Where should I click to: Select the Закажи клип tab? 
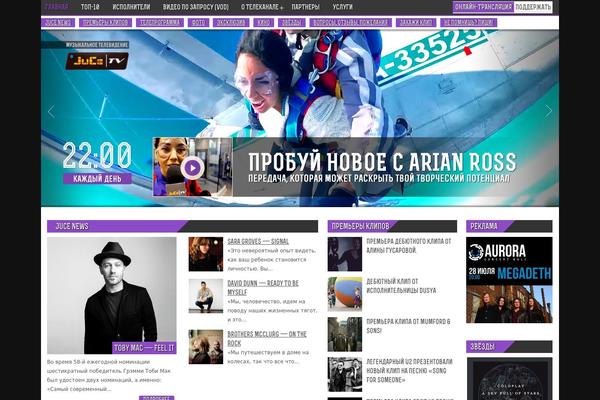[x=416, y=23]
